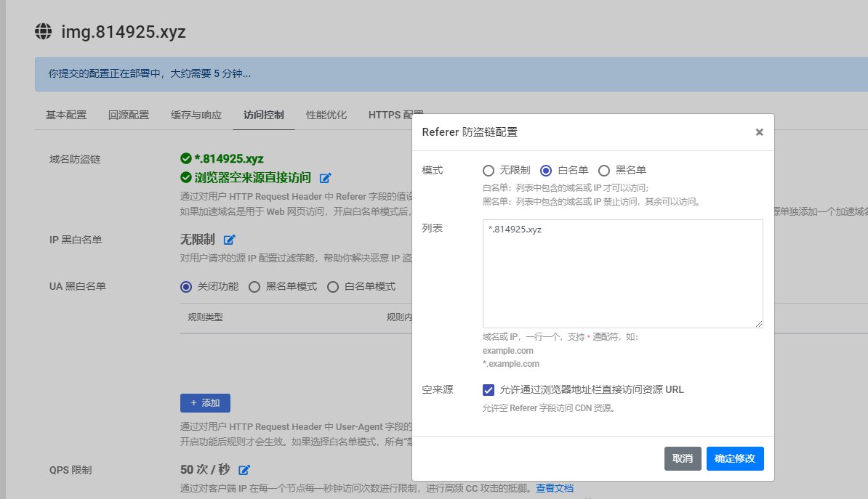Viewport: 868px width, 499px height.
Task: Choose UA 白名单模式 radio option
Action: [x=333, y=287]
